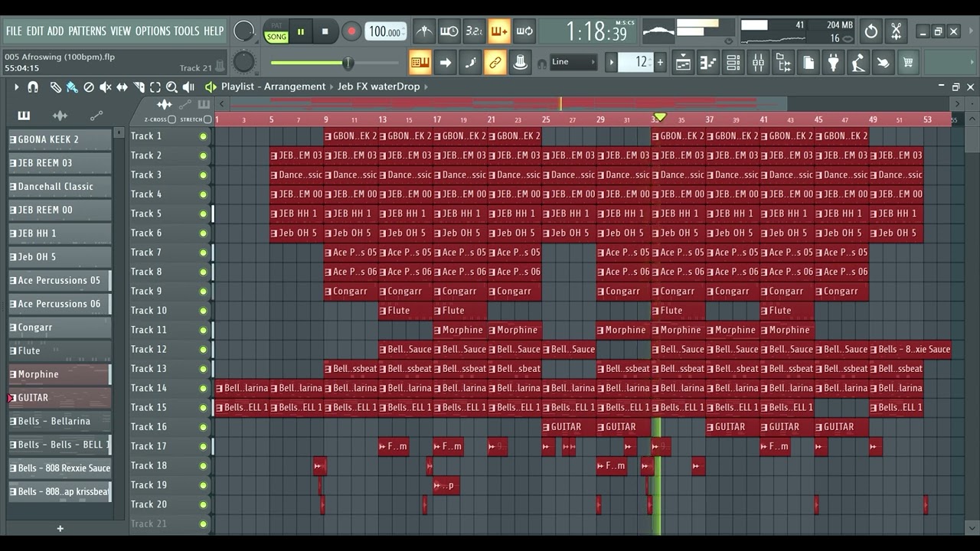Open the HELP menu

click(214, 31)
